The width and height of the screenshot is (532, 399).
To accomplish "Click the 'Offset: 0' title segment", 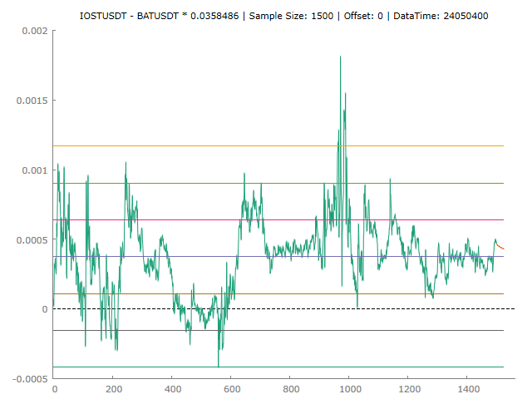I will click(363, 16).
